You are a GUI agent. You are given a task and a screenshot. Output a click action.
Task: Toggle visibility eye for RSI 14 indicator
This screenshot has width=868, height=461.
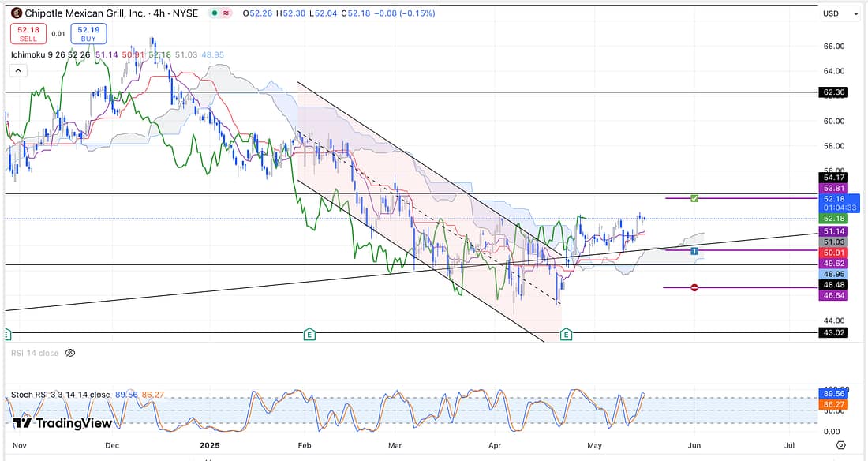tap(70, 353)
